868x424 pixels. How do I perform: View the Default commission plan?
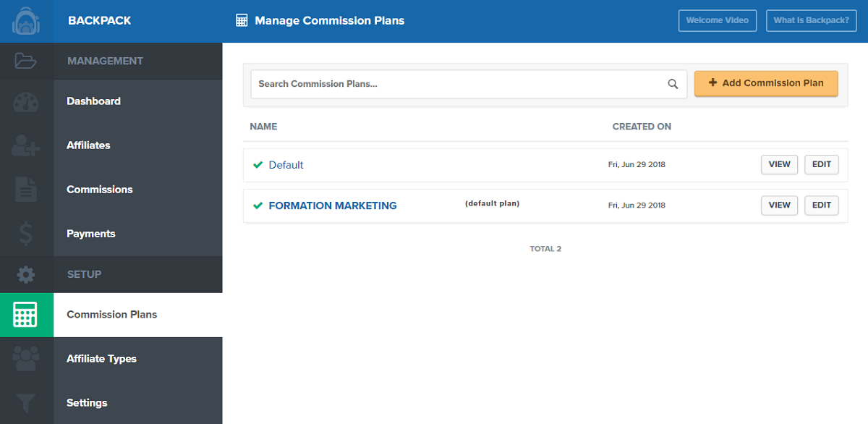point(779,164)
